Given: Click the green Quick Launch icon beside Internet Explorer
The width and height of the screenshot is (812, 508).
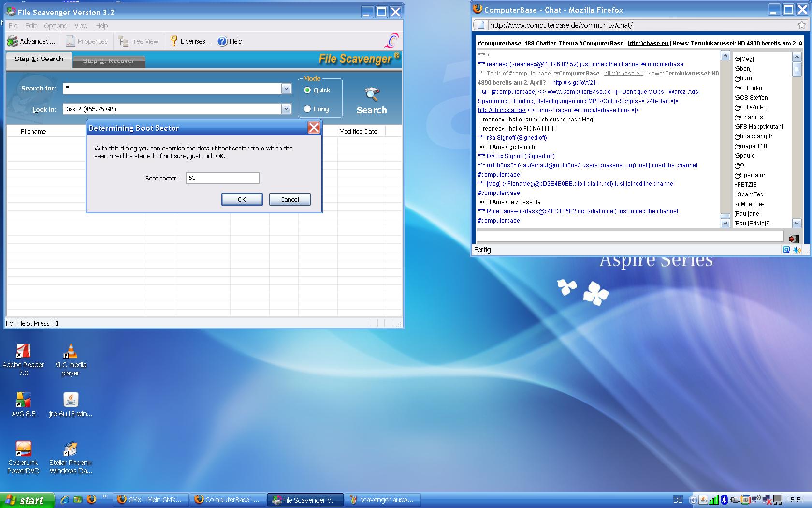Looking at the screenshot, I should tap(78, 500).
